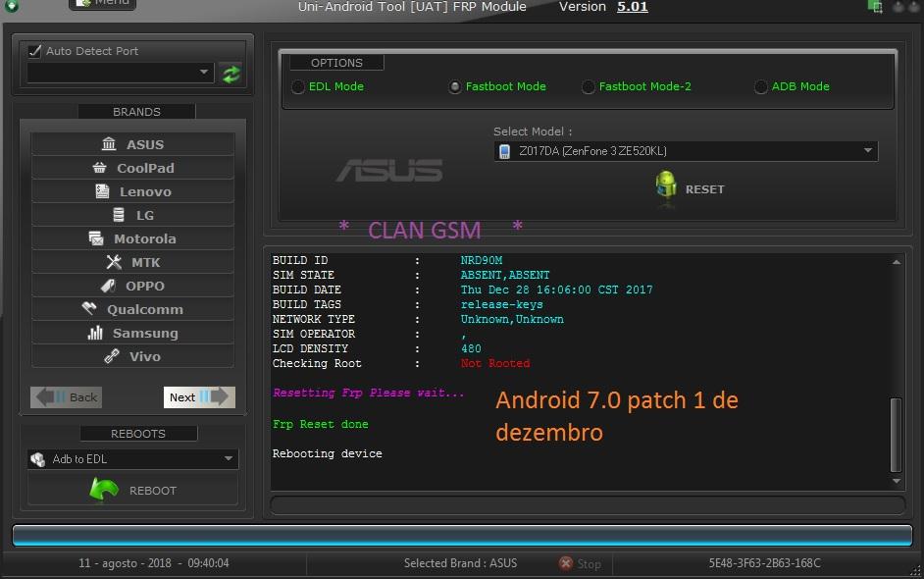Image resolution: width=924 pixels, height=579 pixels.
Task: Click the phone icon in model dropdown
Action: point(504,151)
